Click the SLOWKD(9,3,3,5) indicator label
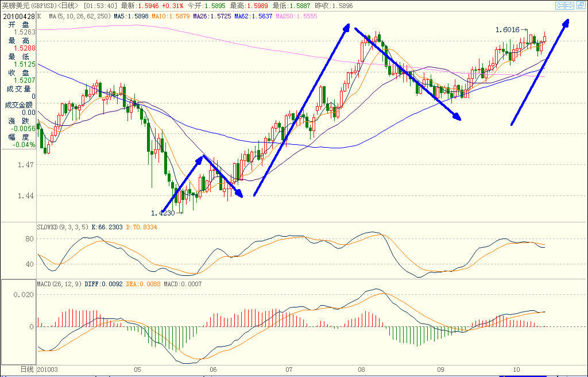 [x=63, y=227]
